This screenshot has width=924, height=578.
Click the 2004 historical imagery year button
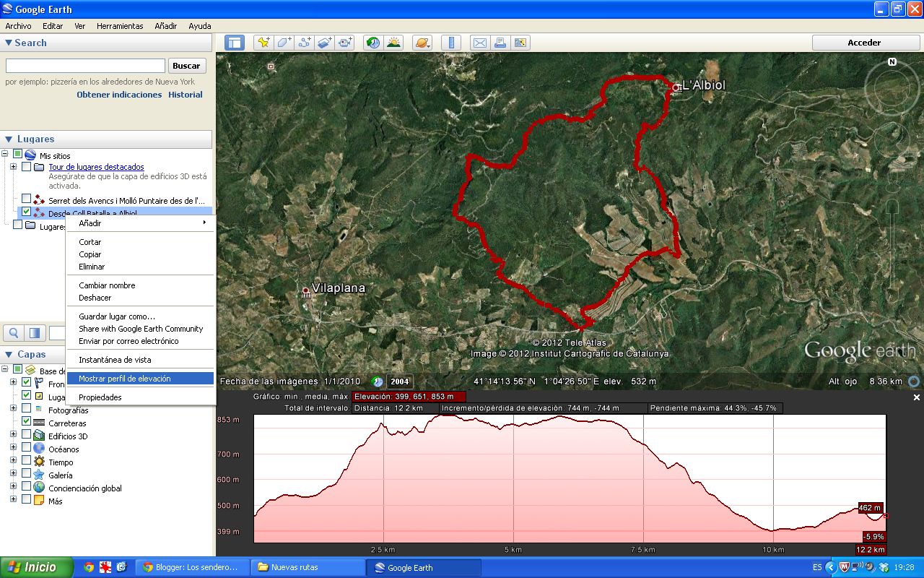pyautogui.click(x=399, y=381)
